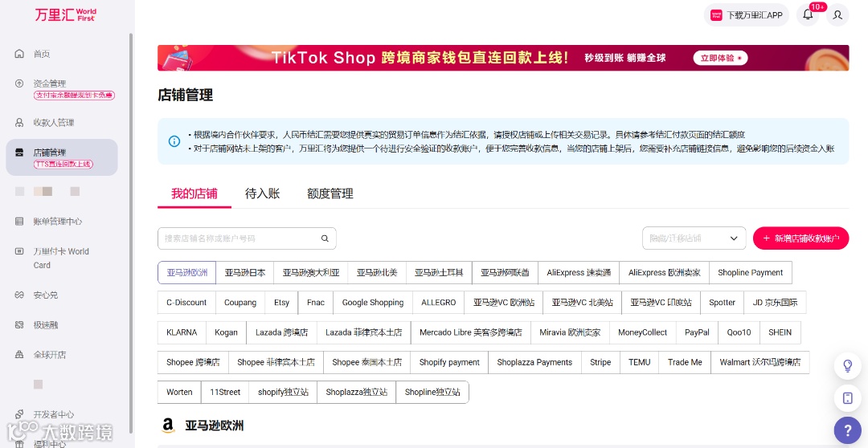Screen dimensions: 868x448
Task: Click the info icon in the notice box
Action: [174, 141]
